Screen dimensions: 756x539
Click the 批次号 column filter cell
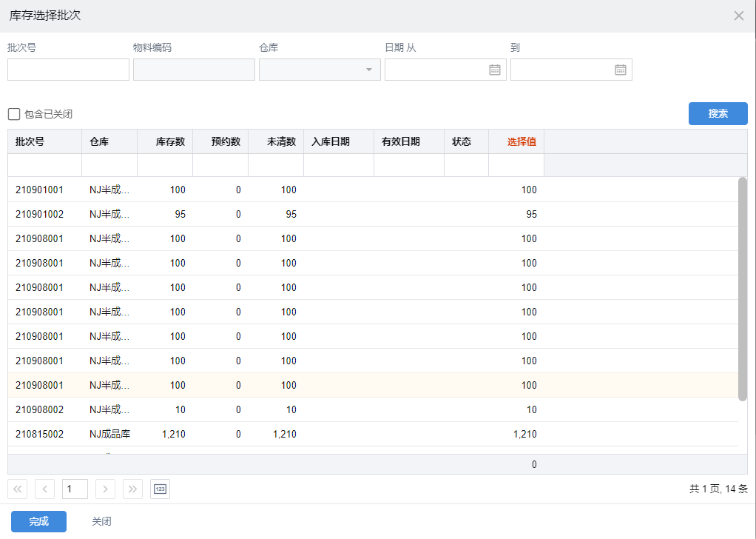(x=45, y=166)
